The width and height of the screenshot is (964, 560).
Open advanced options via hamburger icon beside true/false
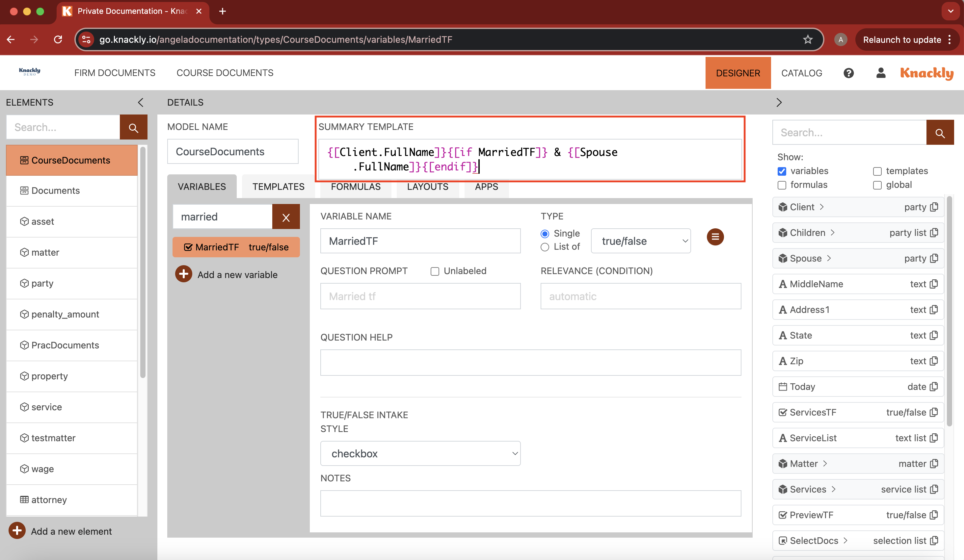click(715, 237)
